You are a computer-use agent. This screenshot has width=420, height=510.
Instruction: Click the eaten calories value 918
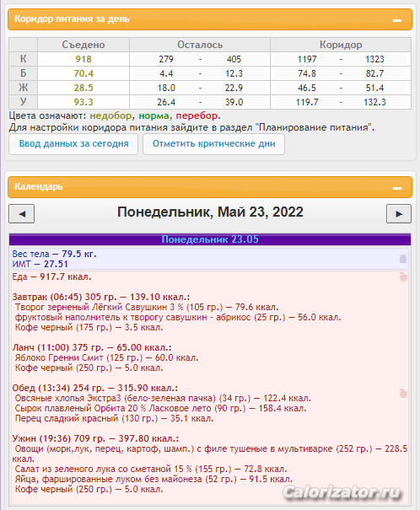[x=83, y=59]
